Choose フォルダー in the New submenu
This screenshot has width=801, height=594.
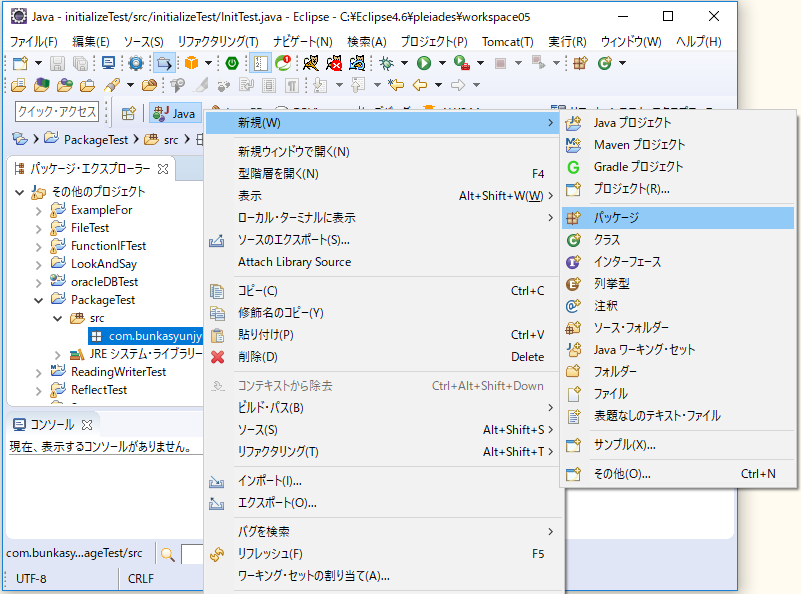point(678,372)
